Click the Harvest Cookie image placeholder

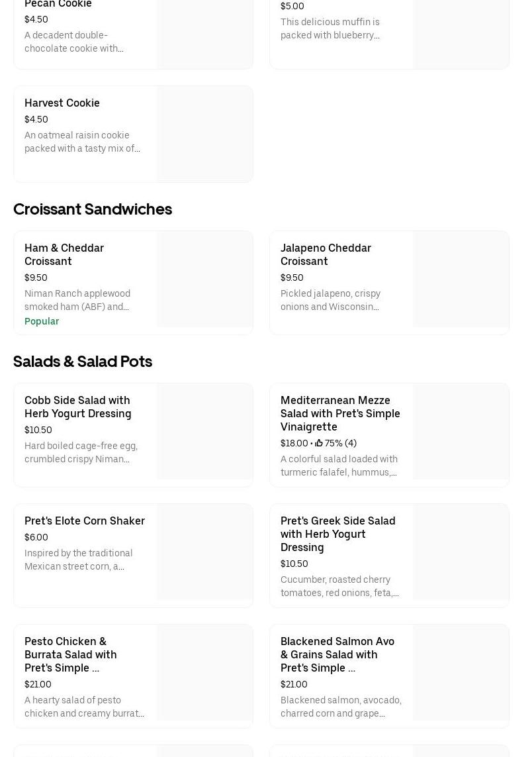tap(204, 134)
